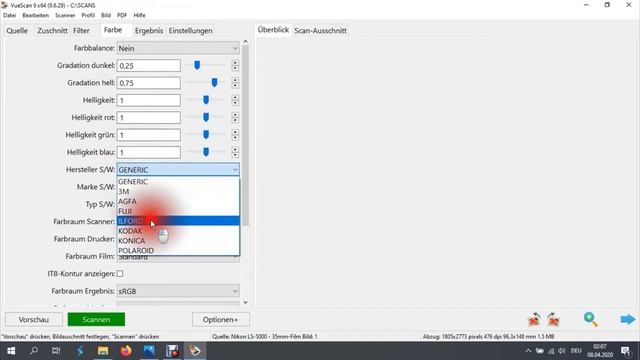Click the Helligkeit blau slider
Image resolution: width=640 pixels, height=360 pixels.
point(206,152)
